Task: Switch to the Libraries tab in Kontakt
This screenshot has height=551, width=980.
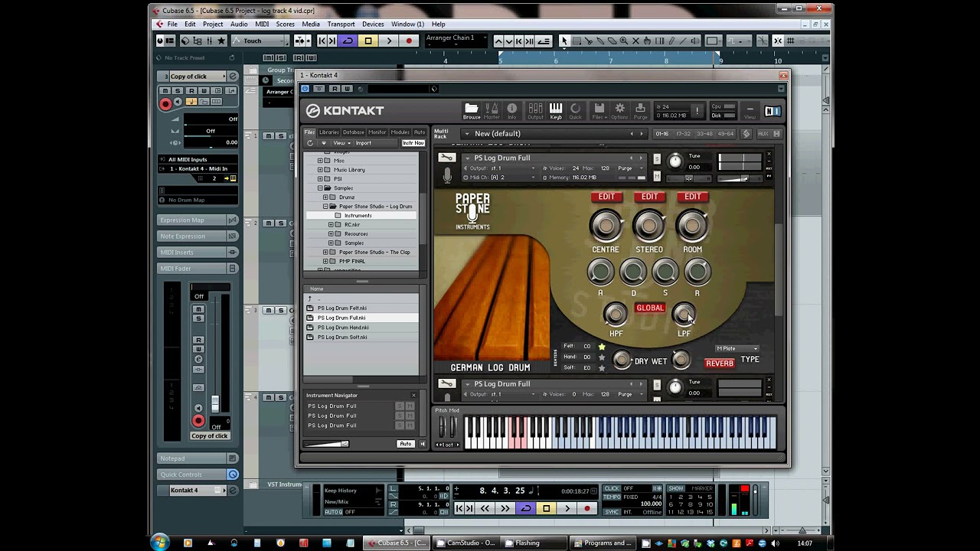Action: click(328, 132)
